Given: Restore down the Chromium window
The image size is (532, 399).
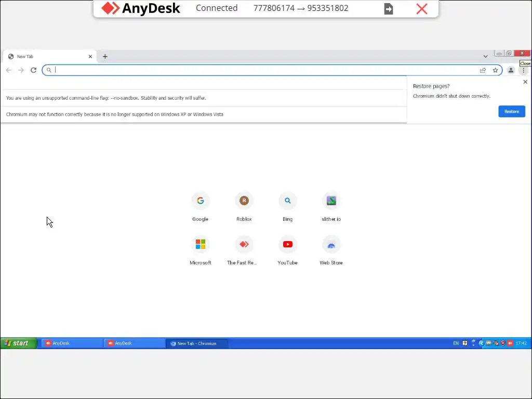Looking at the screenshot, I should tap(509, 54).
